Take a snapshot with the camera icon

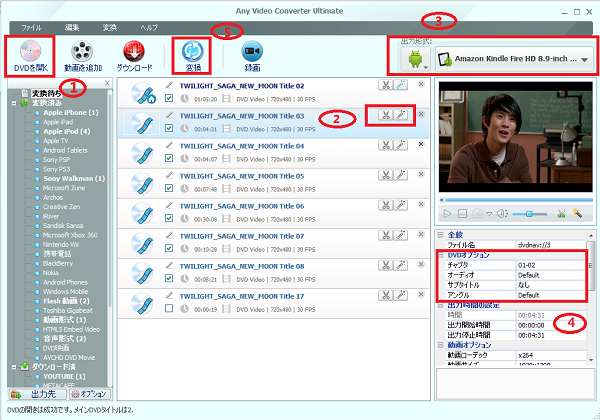pos(478,213)
